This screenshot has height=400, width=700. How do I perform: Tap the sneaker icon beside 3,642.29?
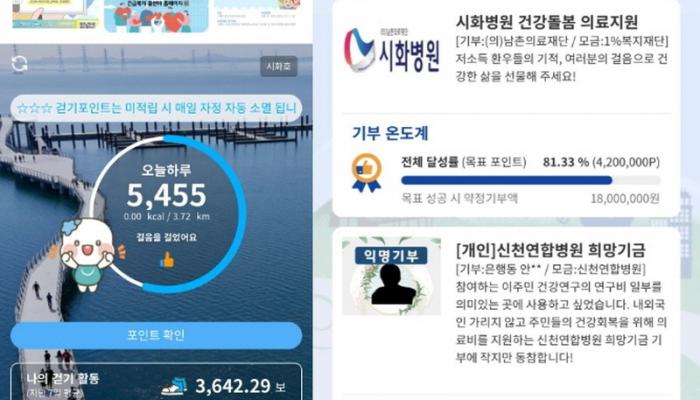click(x=174, y=387)
